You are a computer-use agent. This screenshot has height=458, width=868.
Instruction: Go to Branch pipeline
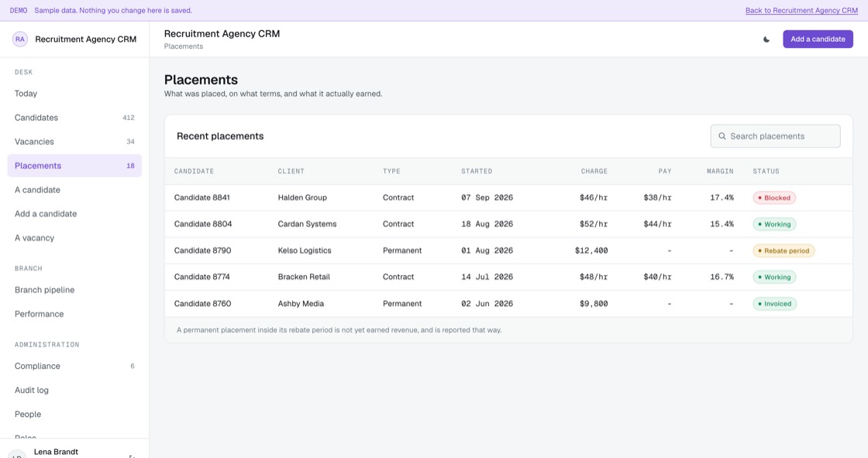(x=74, y=290)
